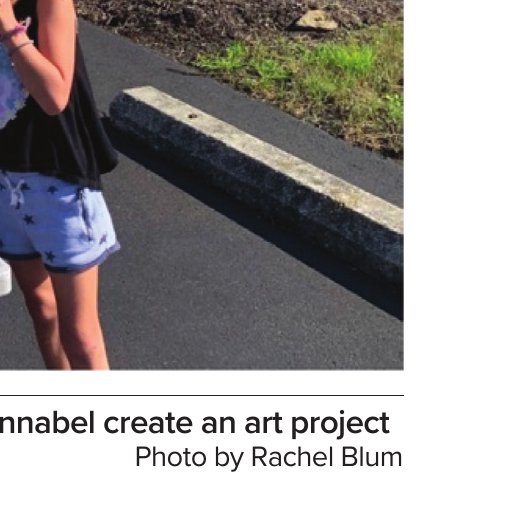
Task: Click the star-patterned blue shorts
Action: [57, 220]
